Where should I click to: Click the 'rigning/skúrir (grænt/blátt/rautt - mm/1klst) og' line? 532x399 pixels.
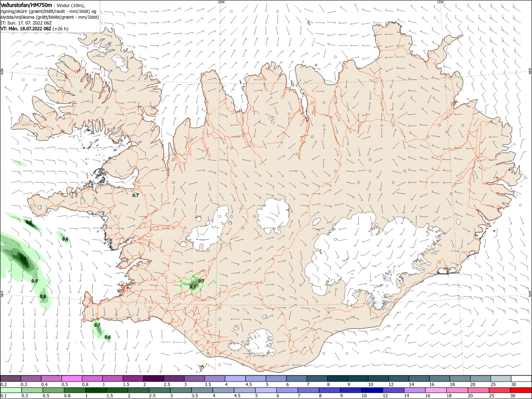(x=49, y=11)
